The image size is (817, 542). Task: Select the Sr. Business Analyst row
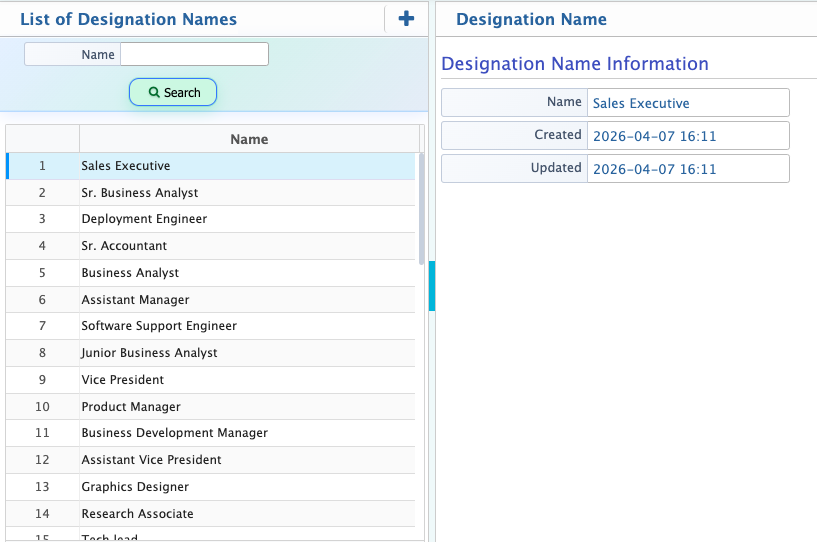[x=211, y=193]
